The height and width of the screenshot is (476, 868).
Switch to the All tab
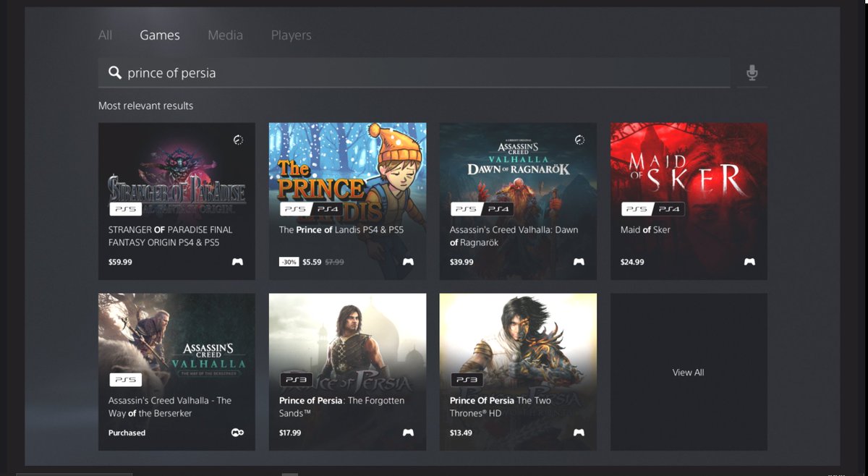point(105,35)
